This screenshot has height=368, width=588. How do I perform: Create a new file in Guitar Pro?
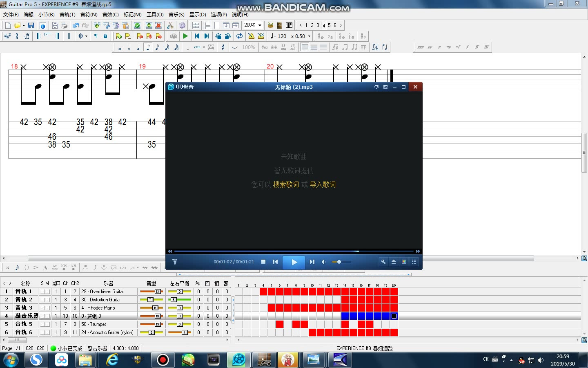pos(8,25)
